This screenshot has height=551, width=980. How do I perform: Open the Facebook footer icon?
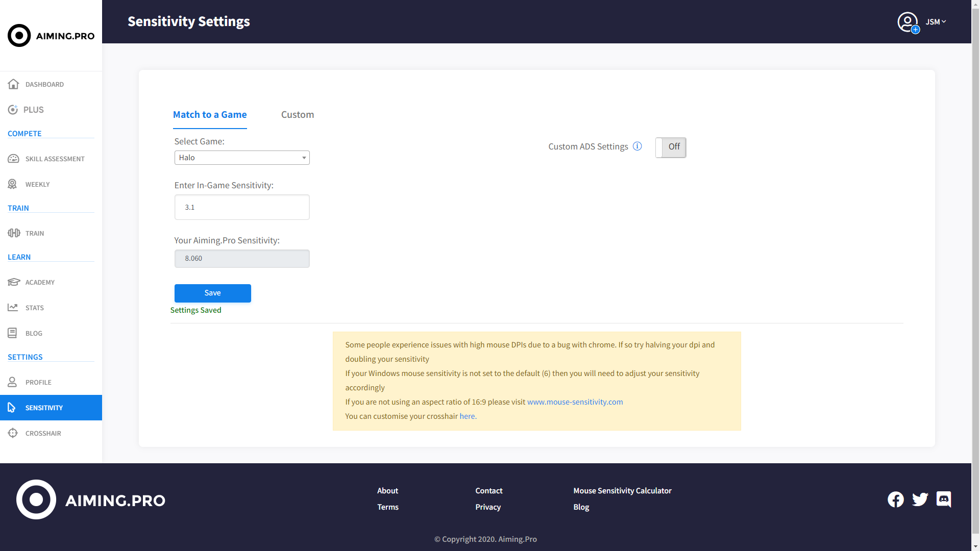tap(896, 499)
